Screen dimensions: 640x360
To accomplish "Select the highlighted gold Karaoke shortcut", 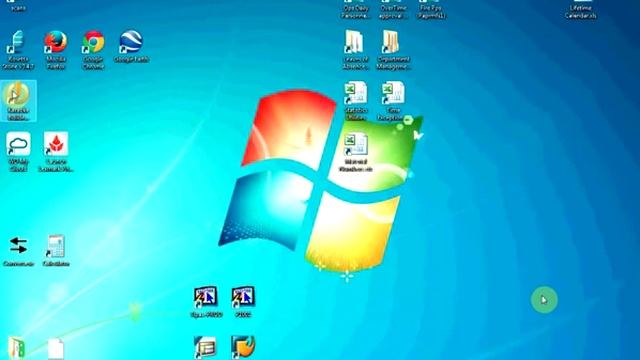I will (x=18, y=101).
